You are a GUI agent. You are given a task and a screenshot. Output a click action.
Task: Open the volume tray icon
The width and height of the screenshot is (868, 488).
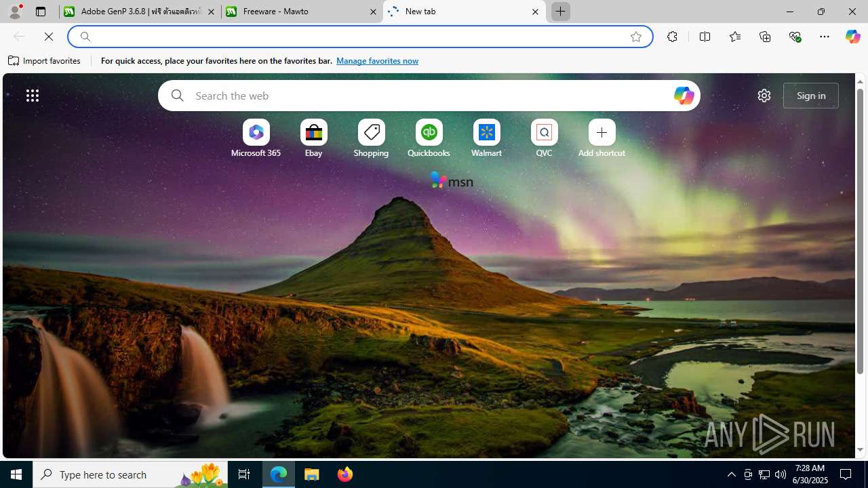coord(781,474)
